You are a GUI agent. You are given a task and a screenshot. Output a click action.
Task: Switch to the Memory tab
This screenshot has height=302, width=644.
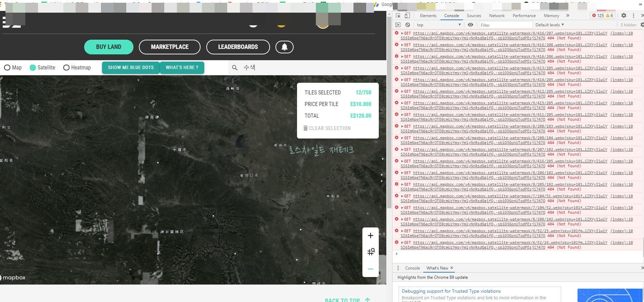[551, 16]
